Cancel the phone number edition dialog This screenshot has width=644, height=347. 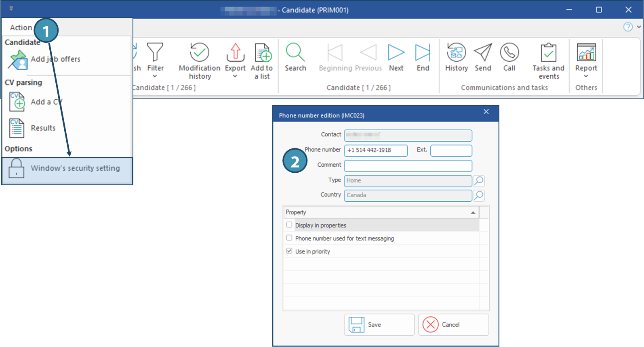pos(453,325)
